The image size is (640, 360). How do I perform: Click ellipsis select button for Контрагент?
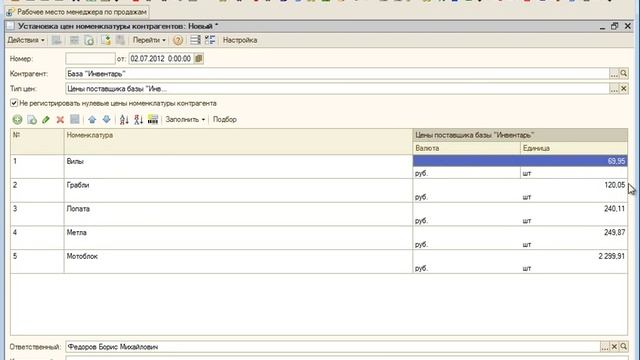click(x=614, y=73)
